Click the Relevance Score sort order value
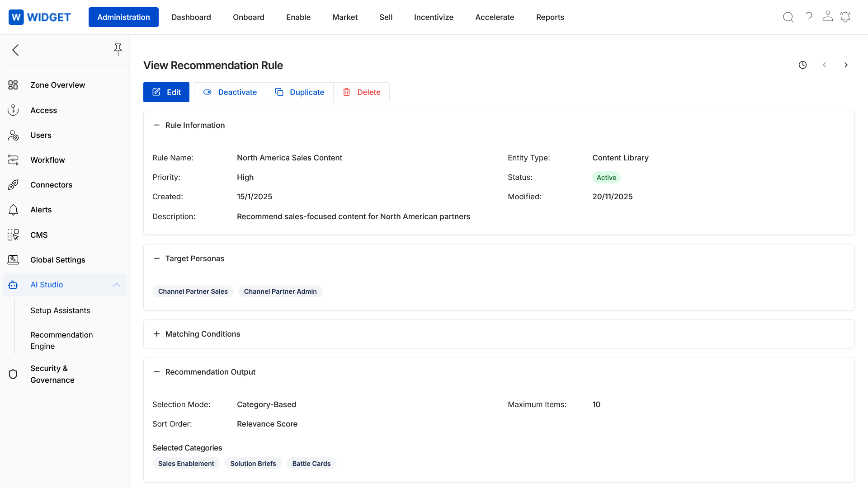Viewport: 868px width, 488px height. point(267,424)
